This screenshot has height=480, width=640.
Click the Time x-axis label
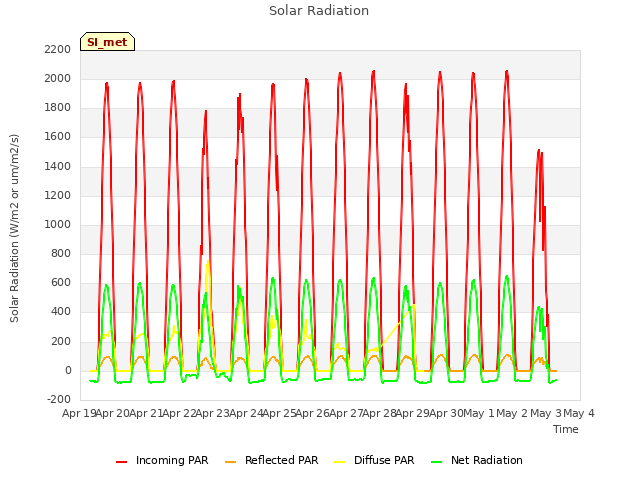566,429
